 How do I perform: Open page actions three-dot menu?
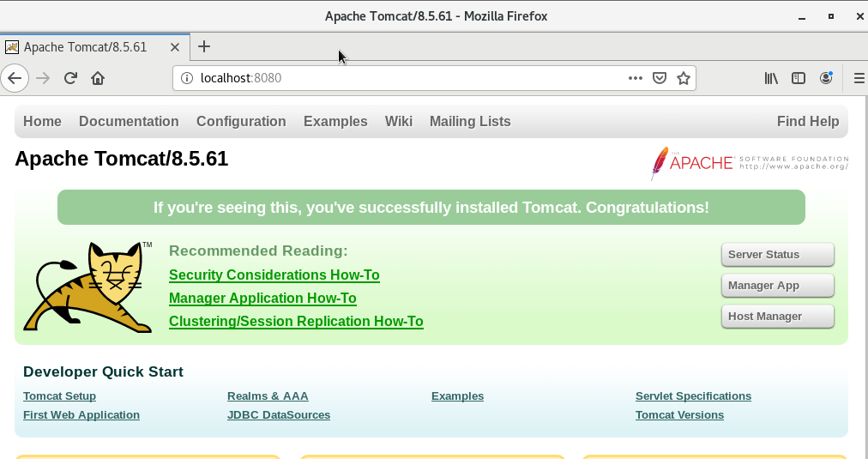(636, 78)
